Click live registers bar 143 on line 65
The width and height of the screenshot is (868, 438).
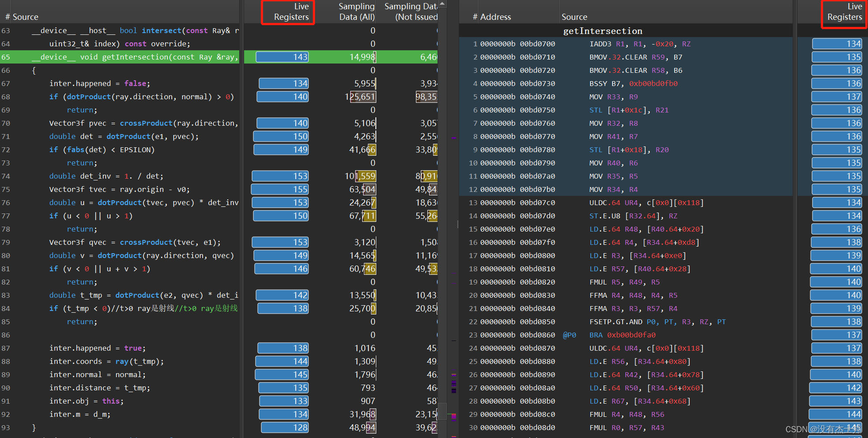click(x=282, y=57)
